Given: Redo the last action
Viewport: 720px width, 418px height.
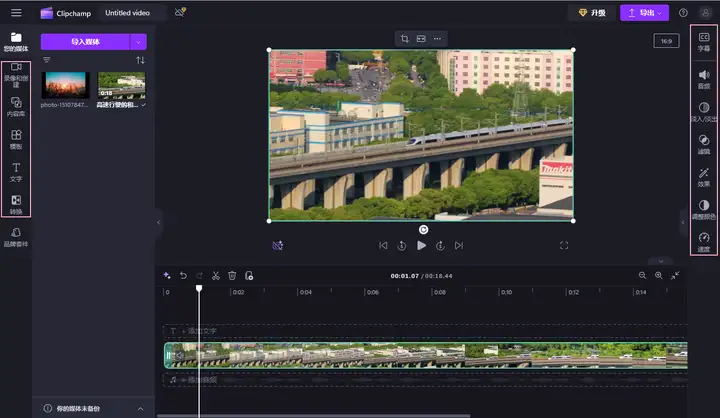Looking at the screenshot, I should click(x=199, y=276).
